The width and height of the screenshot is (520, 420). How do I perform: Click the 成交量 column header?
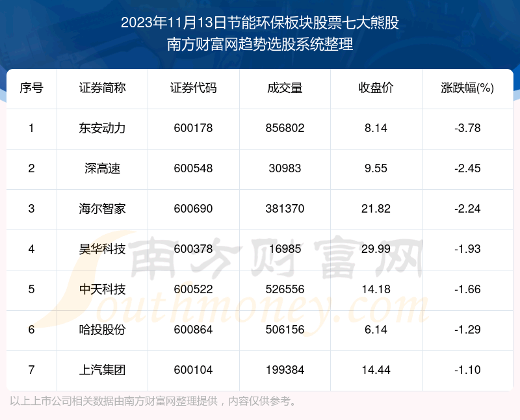(x=285, y=88)
